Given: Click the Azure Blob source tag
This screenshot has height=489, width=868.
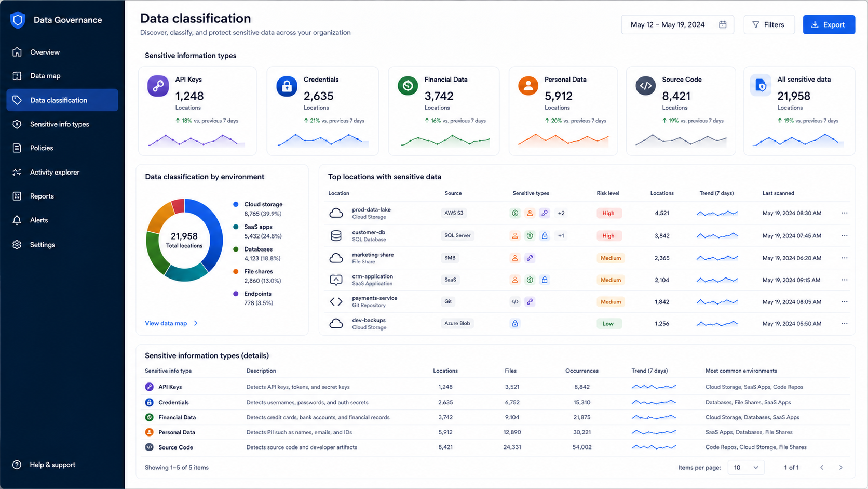Looking at the screenshot, I should tap(457, 323).
